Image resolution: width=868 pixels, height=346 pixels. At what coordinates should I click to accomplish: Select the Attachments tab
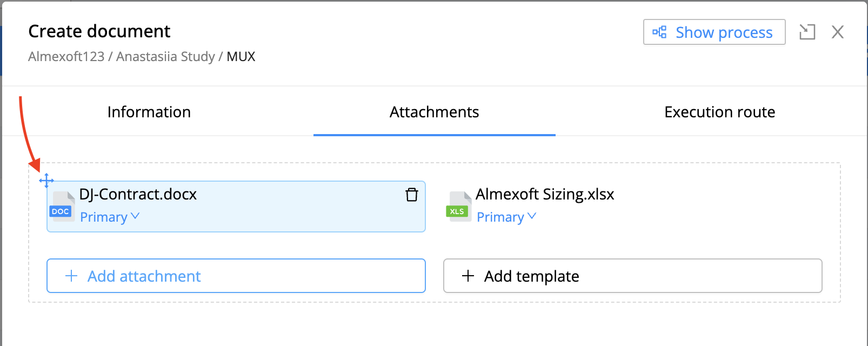point(435,112)
